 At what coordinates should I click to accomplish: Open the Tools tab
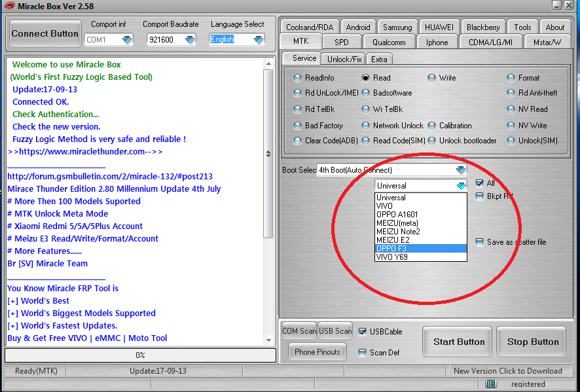[522, 27]
